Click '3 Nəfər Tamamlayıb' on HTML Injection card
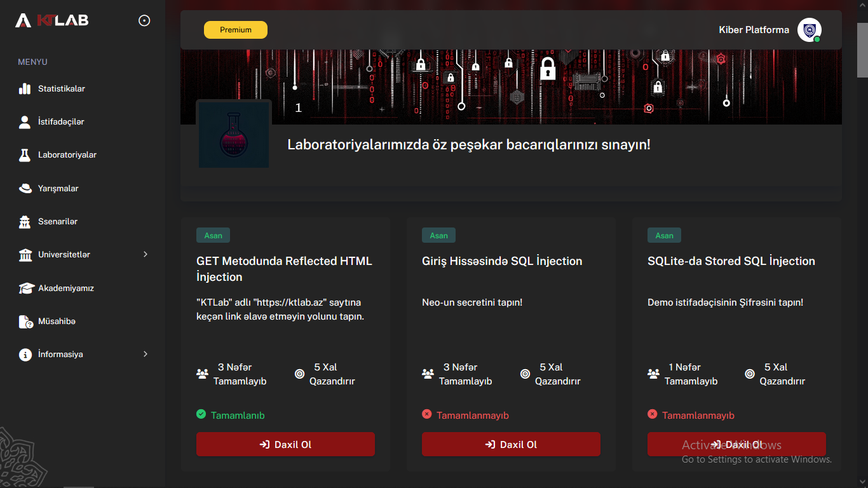The height and width of the screenshot is (488, 868). [240, 374]
